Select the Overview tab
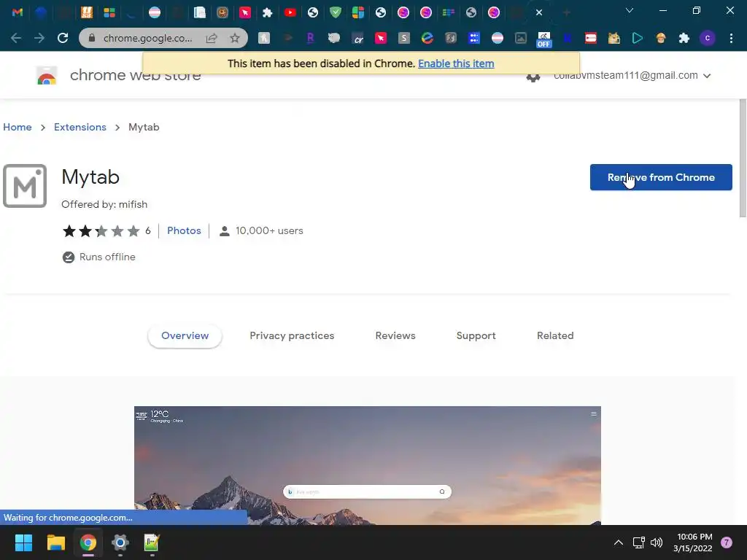Screen dimensions: 747x560 pyautogui.click(x=185, y=335)
